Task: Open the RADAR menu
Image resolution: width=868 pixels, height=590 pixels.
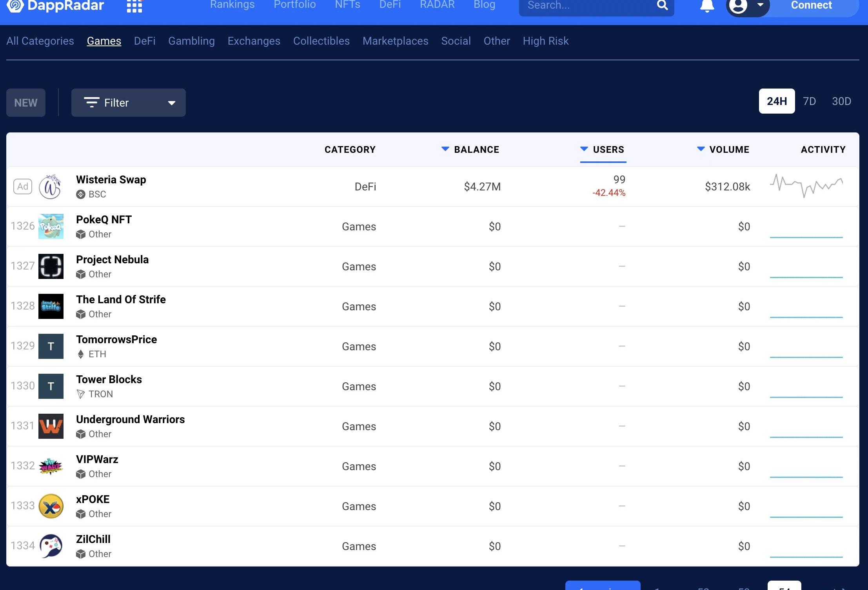Action: point(437,5)
